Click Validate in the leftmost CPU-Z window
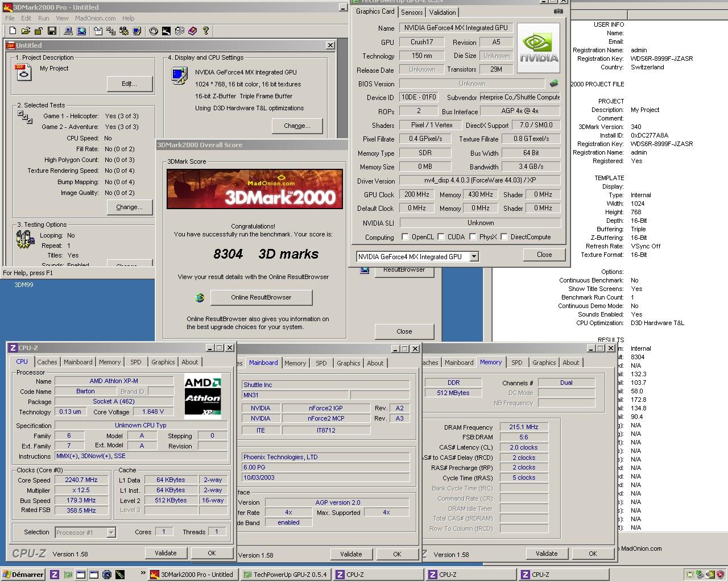728x582 pixels. point(166,553)
